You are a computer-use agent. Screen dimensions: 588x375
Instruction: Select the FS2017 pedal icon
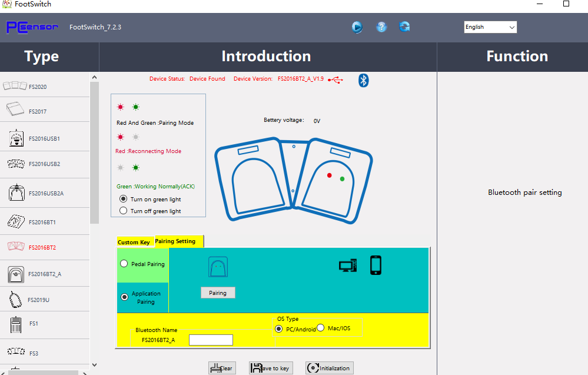tap(15, 109)
